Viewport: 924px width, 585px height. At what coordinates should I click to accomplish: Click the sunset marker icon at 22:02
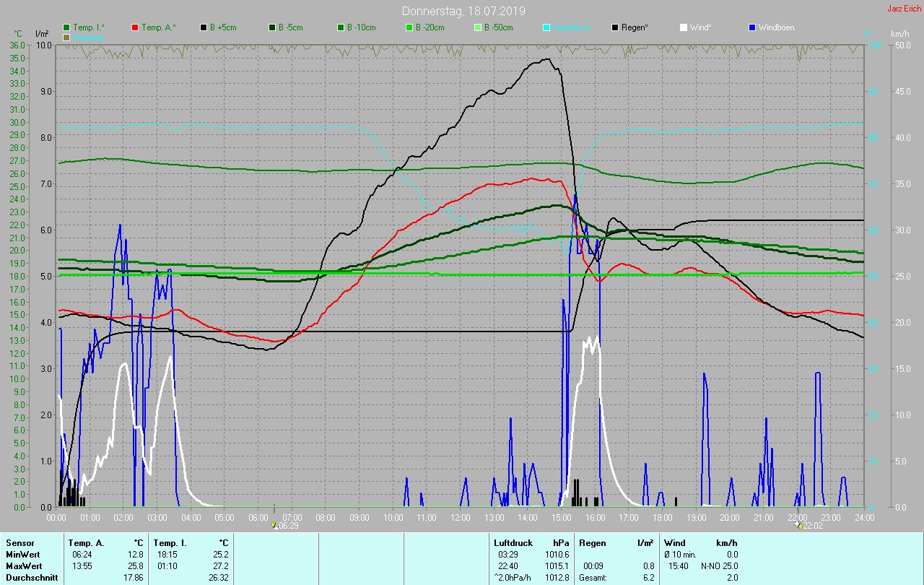(798, 525)
